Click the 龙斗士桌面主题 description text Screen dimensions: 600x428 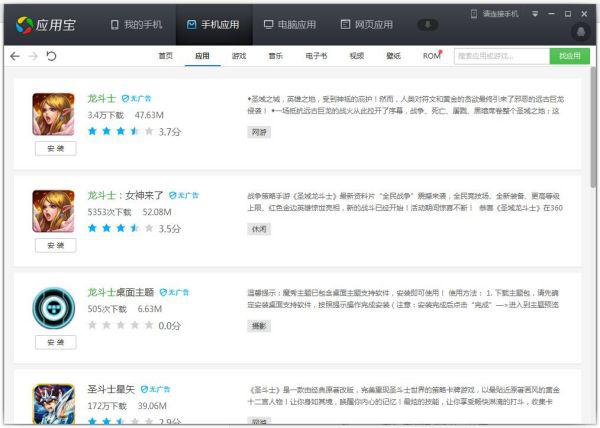[x=403, y=299]
